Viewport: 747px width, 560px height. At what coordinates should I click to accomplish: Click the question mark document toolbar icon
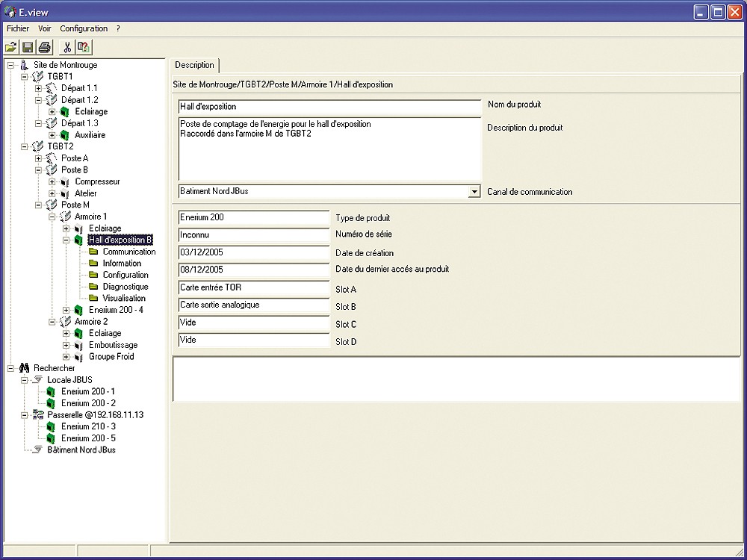pyautogui.click(x=84, y=47)
